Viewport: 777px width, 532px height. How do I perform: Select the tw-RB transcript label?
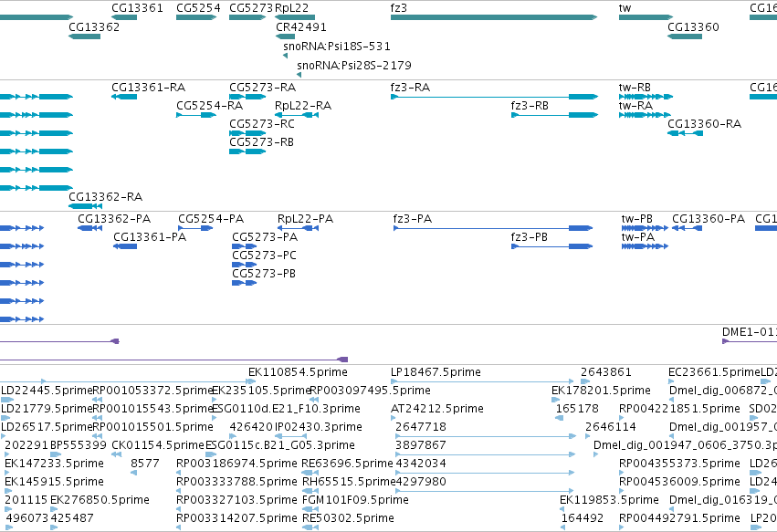pyautogui.click(x=635, y=88)
